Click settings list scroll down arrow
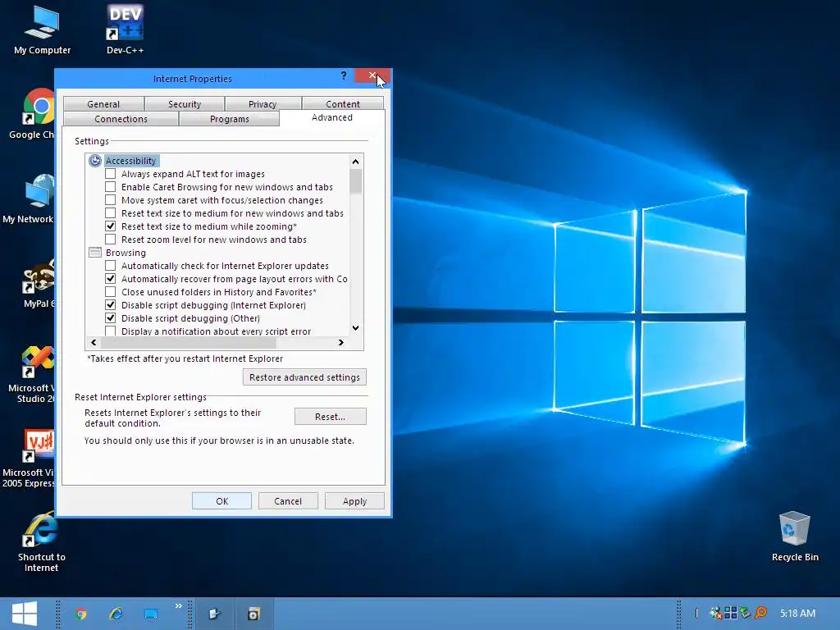This screenshot has height=630, width=840. 356,328
